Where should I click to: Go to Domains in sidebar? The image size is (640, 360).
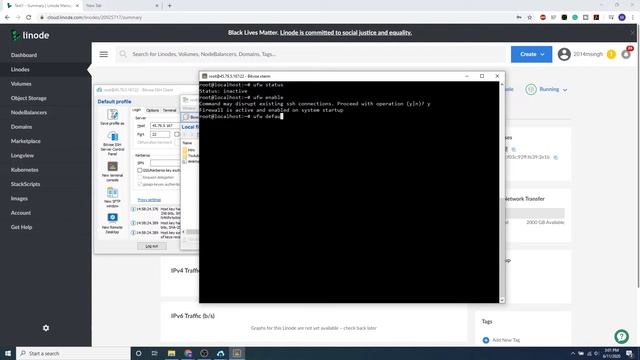click(21, 127)
